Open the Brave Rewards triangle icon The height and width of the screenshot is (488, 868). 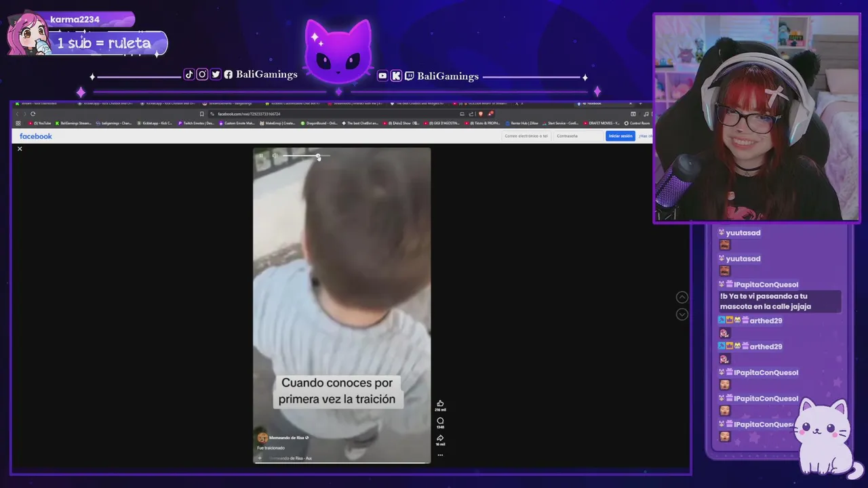point(490,113)
